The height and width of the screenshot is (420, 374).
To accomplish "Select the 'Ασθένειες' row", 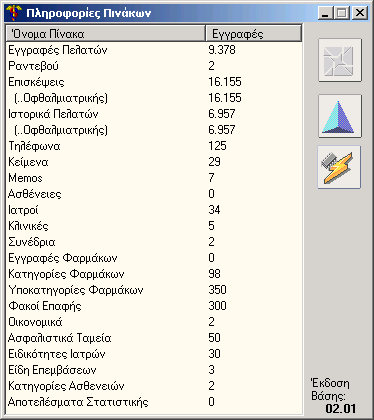I will [x=154, y=194].
